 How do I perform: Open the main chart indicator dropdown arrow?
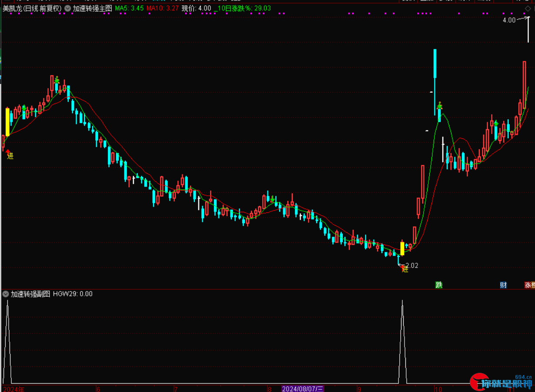click(67, 8)
